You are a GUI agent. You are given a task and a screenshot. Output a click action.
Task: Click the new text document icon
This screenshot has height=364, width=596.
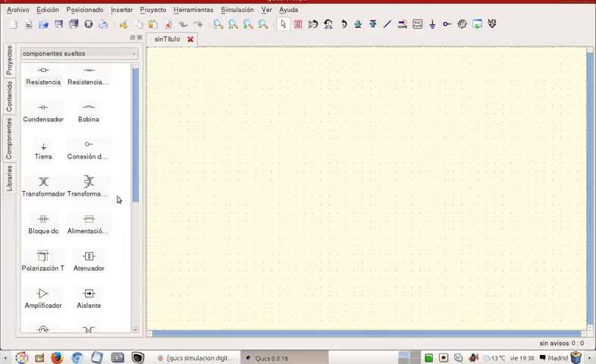click(29, 25)
